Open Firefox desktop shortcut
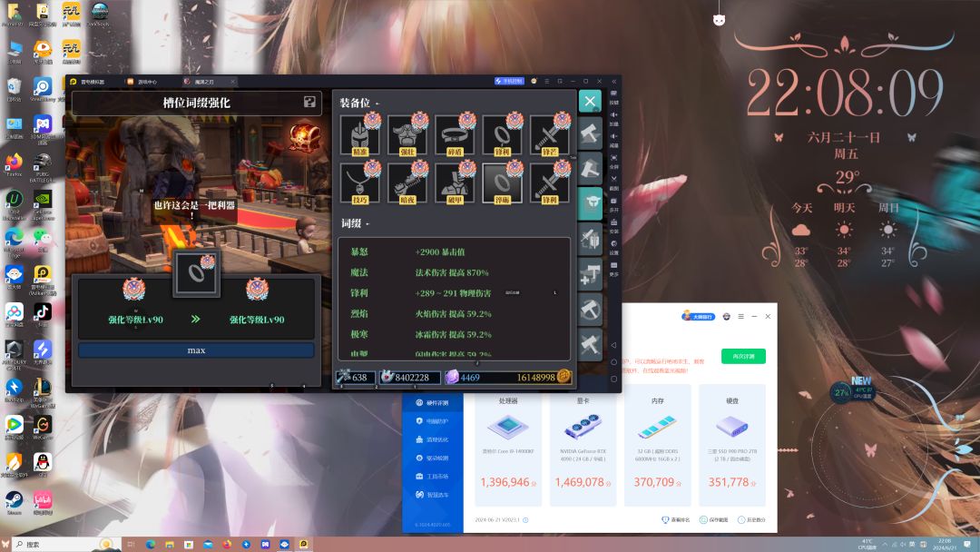The height and width of the screenshot is (552, 980). click(14, 165)
